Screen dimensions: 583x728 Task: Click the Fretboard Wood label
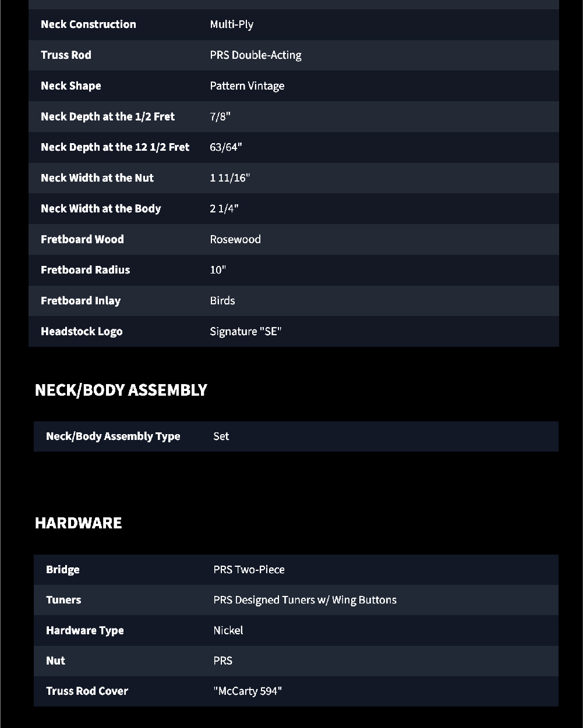point(82,239)
